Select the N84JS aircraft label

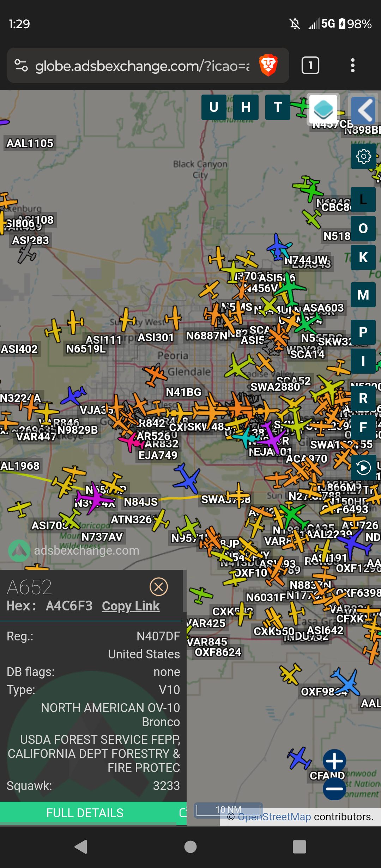click(141, 502)
